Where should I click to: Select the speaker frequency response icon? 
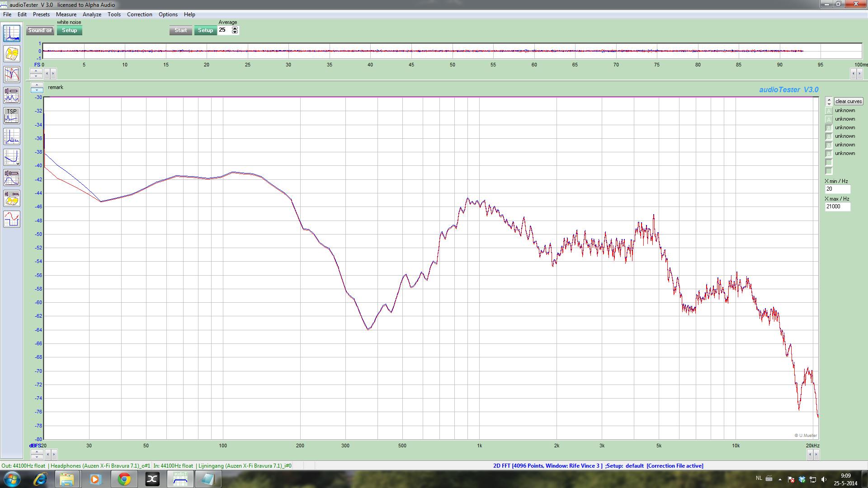pos(12,178)
